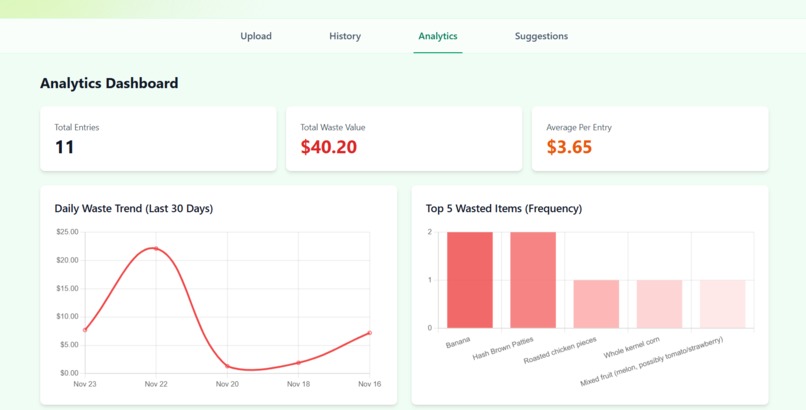
Task: Click the Nov 16 x-axis label
Action: coord(370,384)
